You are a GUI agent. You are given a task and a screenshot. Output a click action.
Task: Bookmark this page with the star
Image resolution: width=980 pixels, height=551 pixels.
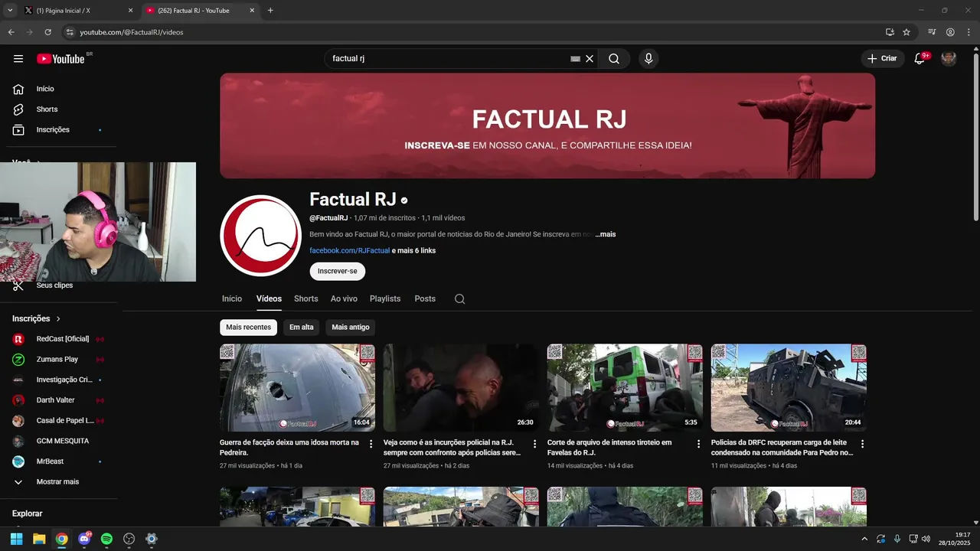[906, 32]
